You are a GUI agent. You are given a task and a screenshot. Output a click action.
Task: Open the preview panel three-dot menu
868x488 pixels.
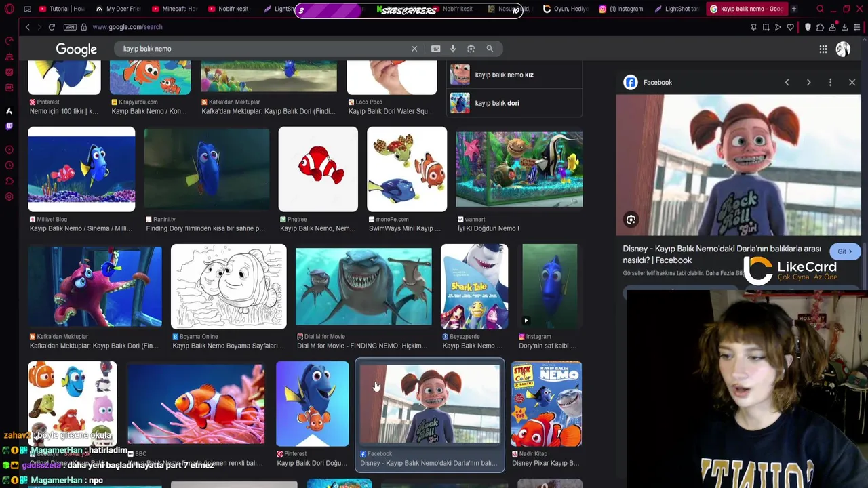830,83
